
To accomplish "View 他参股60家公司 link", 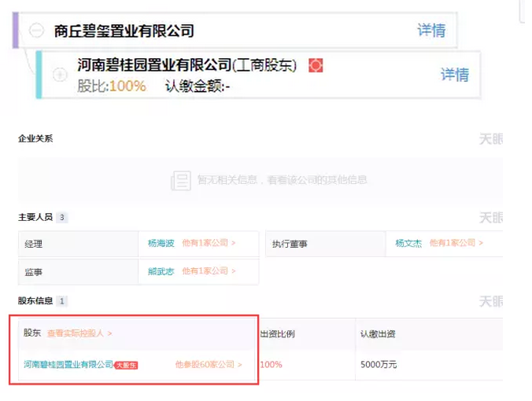I will tap(209, 364).
